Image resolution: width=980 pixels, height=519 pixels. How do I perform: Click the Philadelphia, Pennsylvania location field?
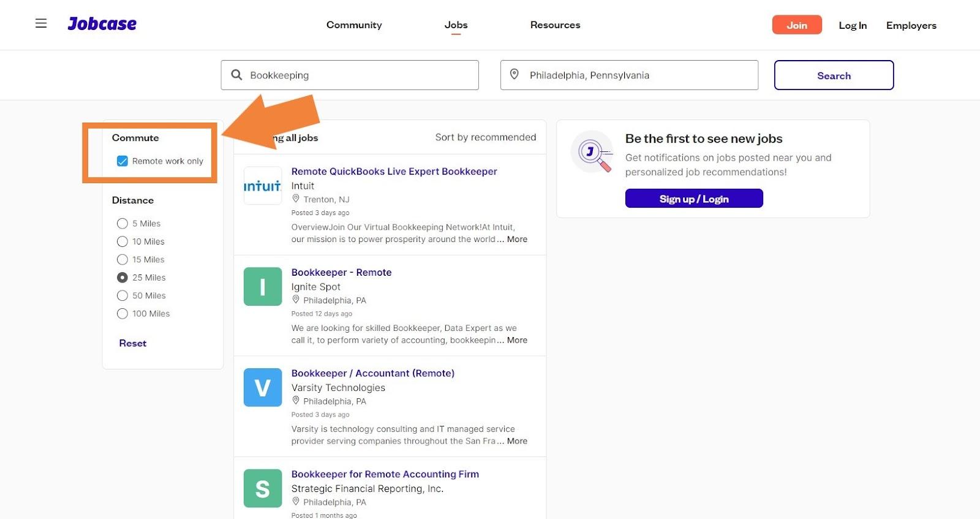point(629,75)
